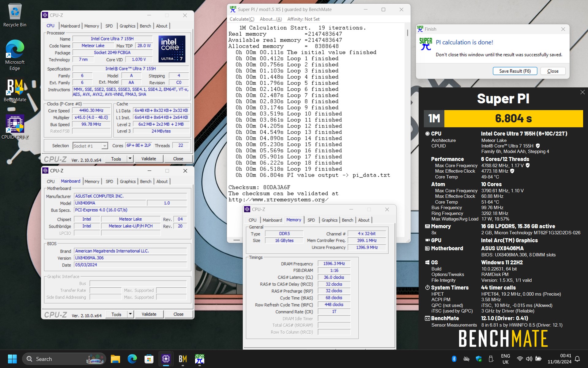Click the BIOS version UX8406MA.306 field

pyautogui.click(x=130, y=258)
